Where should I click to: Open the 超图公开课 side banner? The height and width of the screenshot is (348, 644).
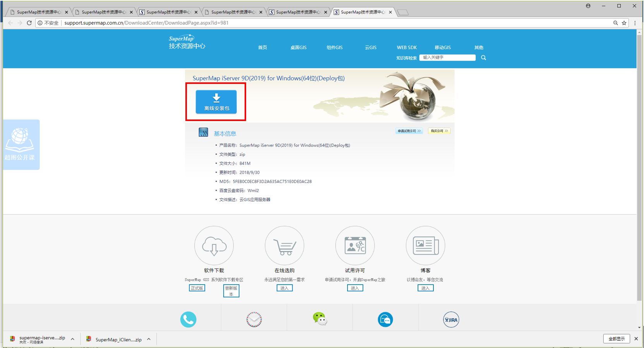point(21,145)
